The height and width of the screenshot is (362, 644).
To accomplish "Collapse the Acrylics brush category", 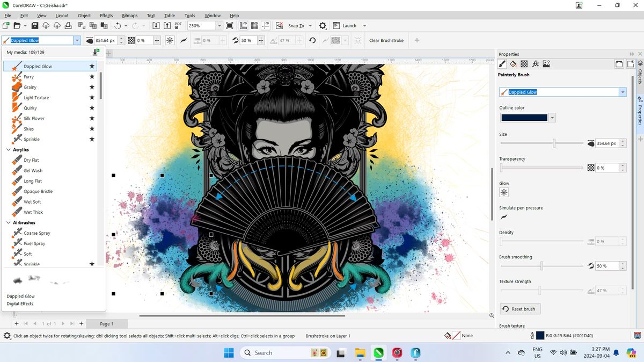I will coord(9,149).
